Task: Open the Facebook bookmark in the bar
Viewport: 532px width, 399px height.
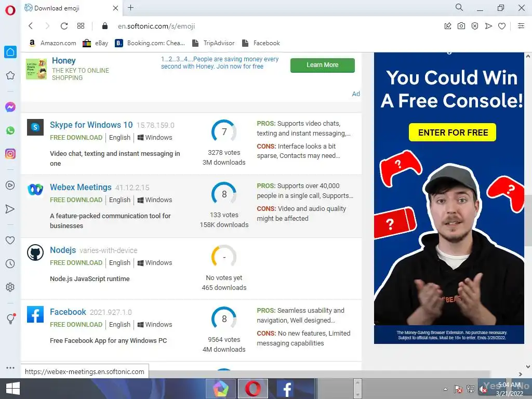Action: click(x=261, y=43)
